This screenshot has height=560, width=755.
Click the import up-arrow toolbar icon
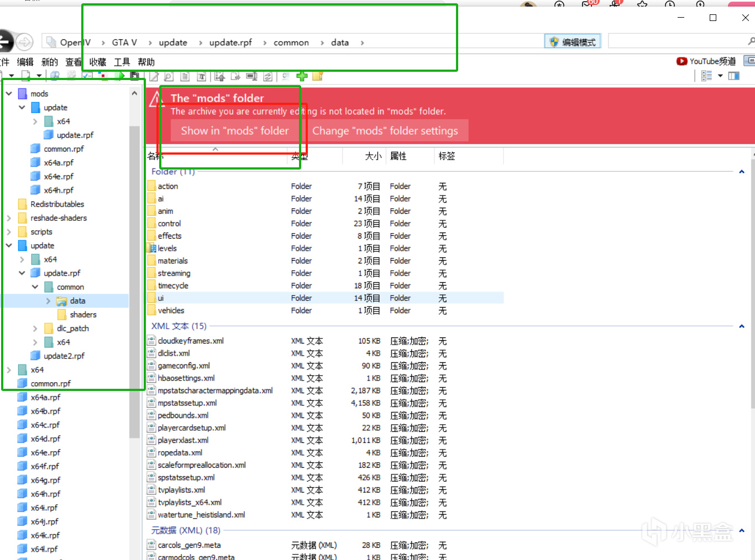(x=219, y=76)
